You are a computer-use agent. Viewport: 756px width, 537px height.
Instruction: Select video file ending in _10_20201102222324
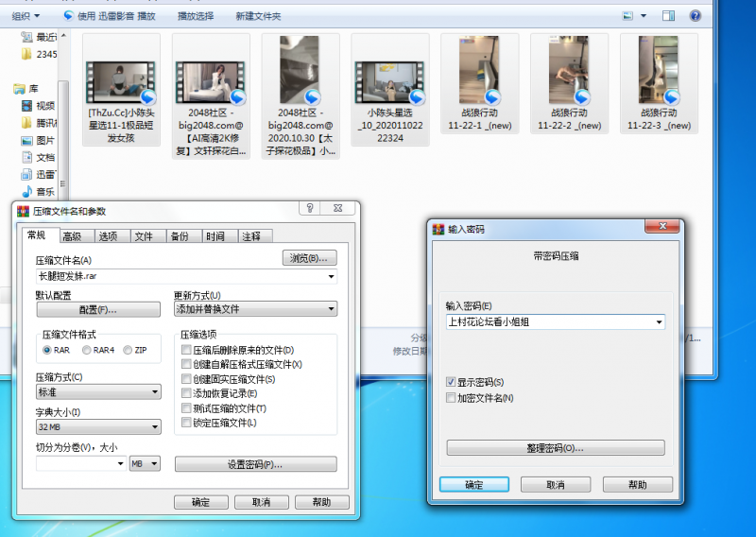(390, 90)
